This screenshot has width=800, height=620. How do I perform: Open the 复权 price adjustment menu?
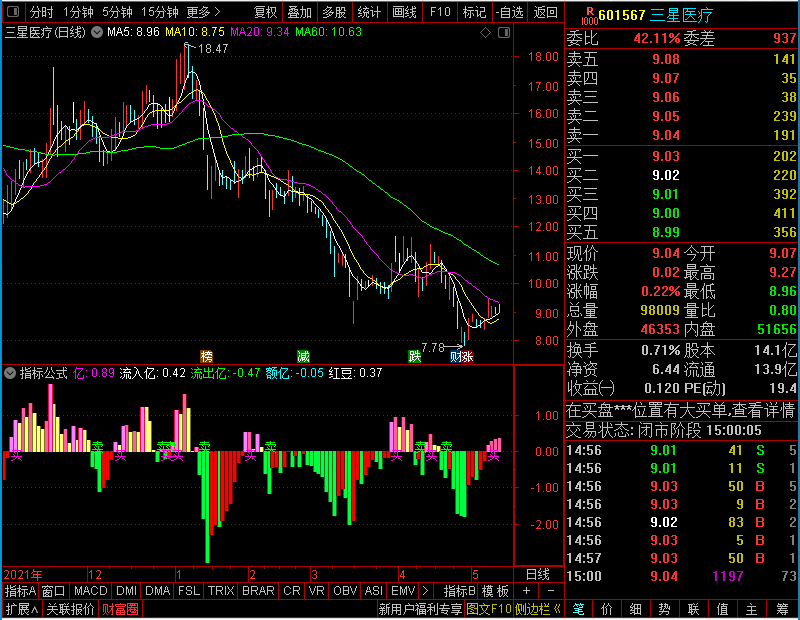point(265,12)
